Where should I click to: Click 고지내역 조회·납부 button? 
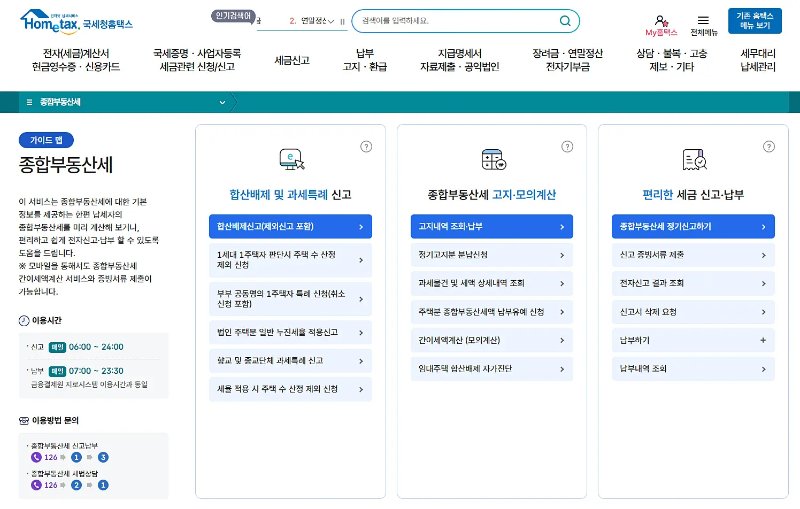pyautogui.click(x=491, y=226)
